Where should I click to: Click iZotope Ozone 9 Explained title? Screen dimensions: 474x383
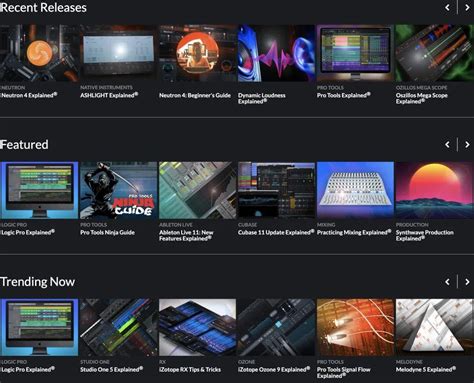[274, 370]
